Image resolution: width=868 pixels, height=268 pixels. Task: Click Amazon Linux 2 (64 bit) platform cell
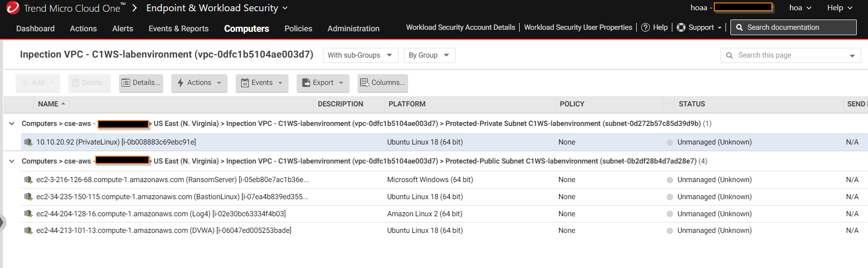(424, 214)
